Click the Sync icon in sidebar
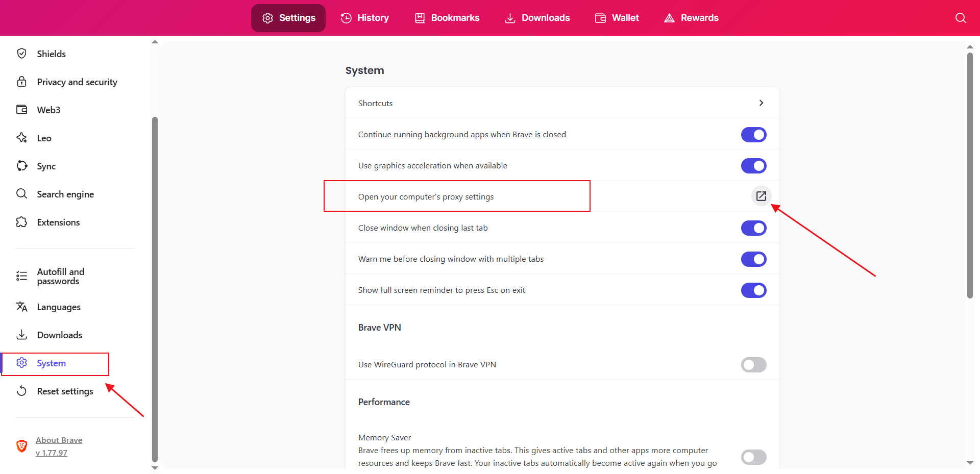980x474 pixels. click(x=21, y=166)
